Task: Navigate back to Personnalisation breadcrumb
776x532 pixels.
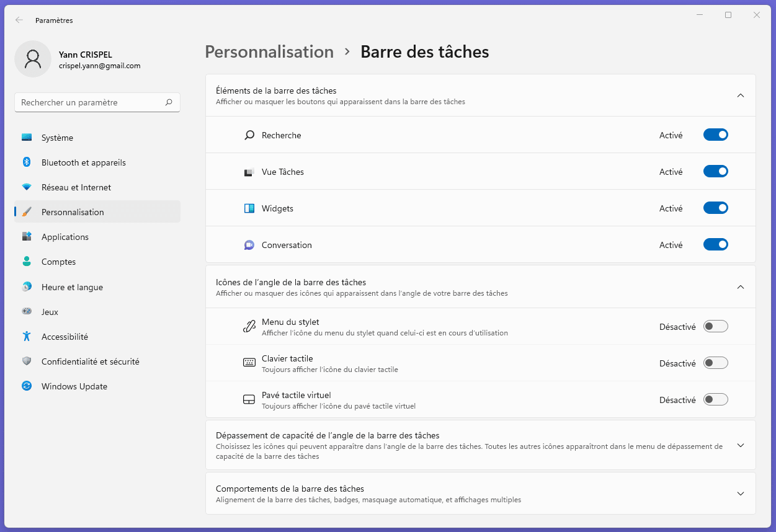Action: [x=269, y=52]
